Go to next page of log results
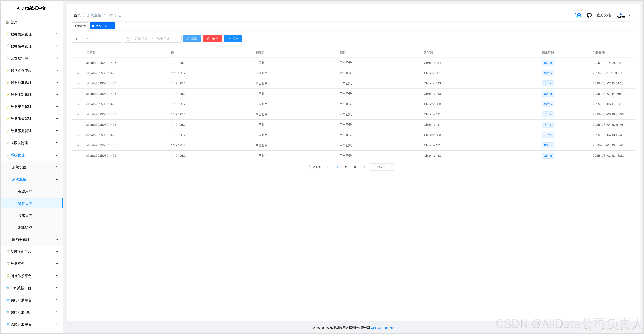644x334 pixels. (x=365, y=167)
